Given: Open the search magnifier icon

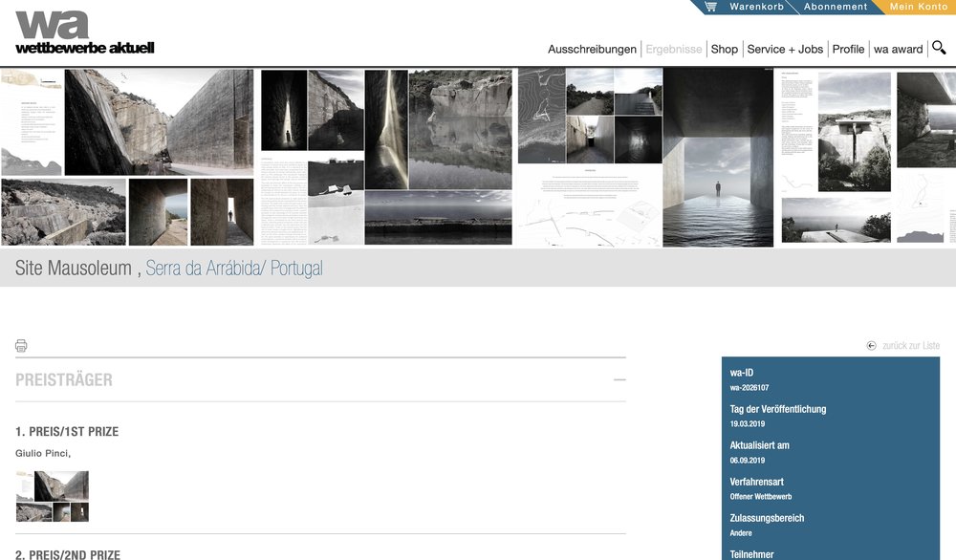Looking at the screenshot, I should pos(939,48).
